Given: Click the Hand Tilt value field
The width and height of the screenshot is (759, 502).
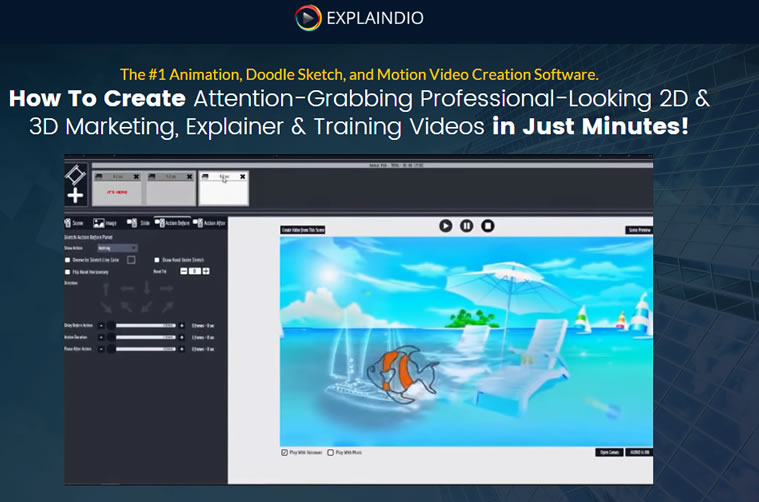Looking at the screenshot, I should 195,271.
